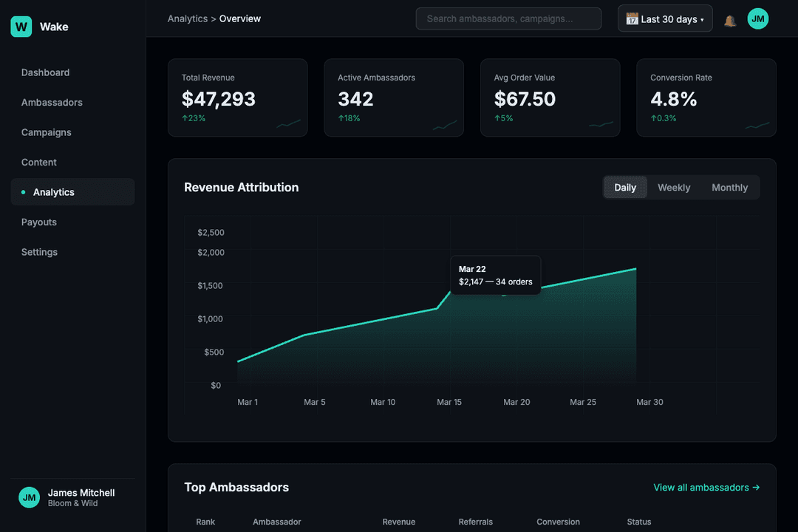Open the Campaigns page
Image resolution: width=798 pixels, height=532 pixels.
click(x=47, y=132)
